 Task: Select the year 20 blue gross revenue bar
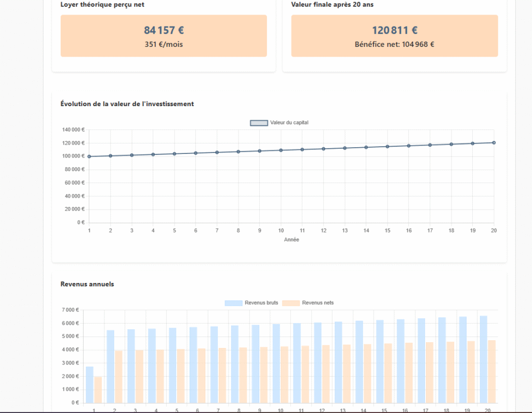[x=483, y=359]
